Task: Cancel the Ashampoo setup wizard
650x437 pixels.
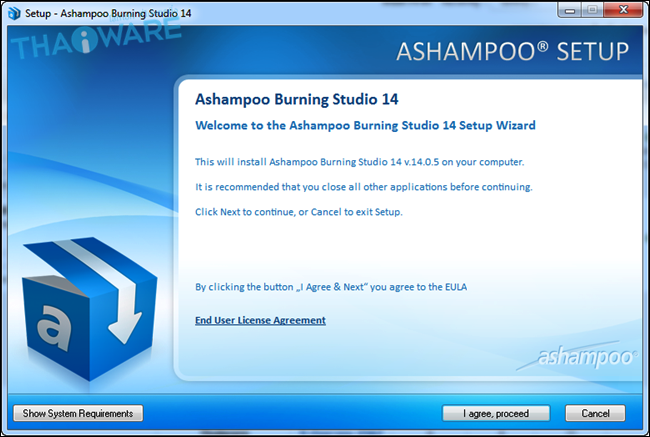Action: click(x=595, y=413)
